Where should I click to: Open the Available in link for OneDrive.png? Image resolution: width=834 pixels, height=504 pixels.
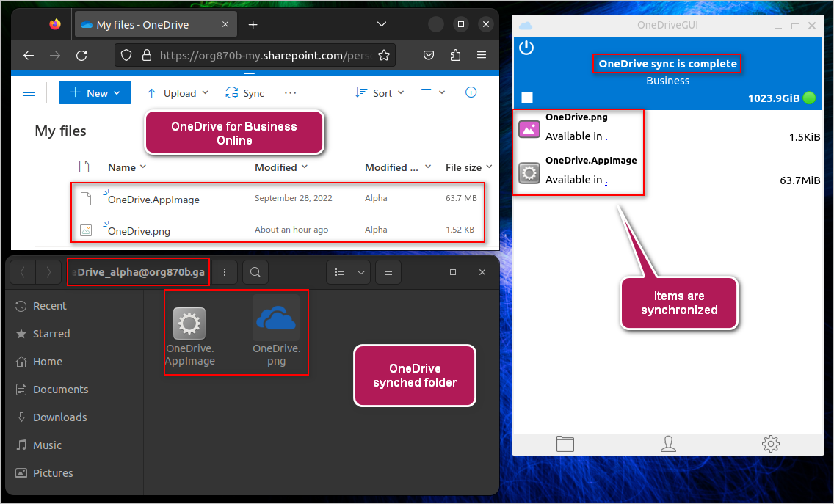pyautogui.click(x=606, y=138)
